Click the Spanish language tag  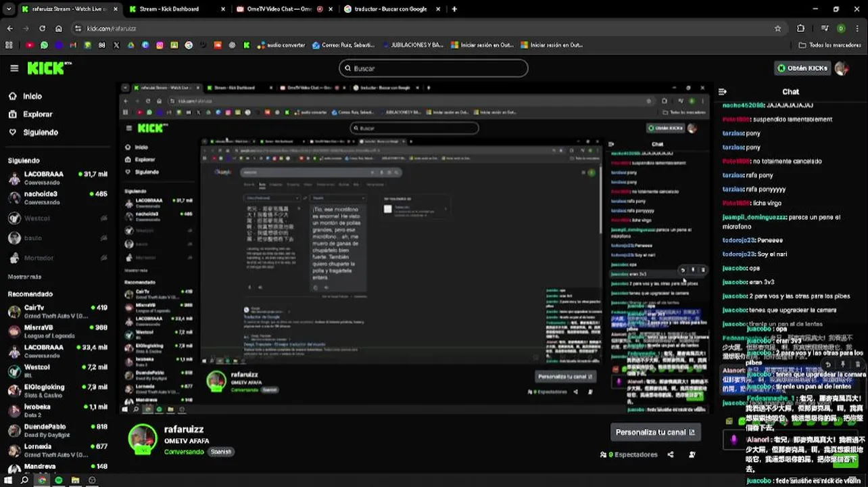[x=220, y=452]
